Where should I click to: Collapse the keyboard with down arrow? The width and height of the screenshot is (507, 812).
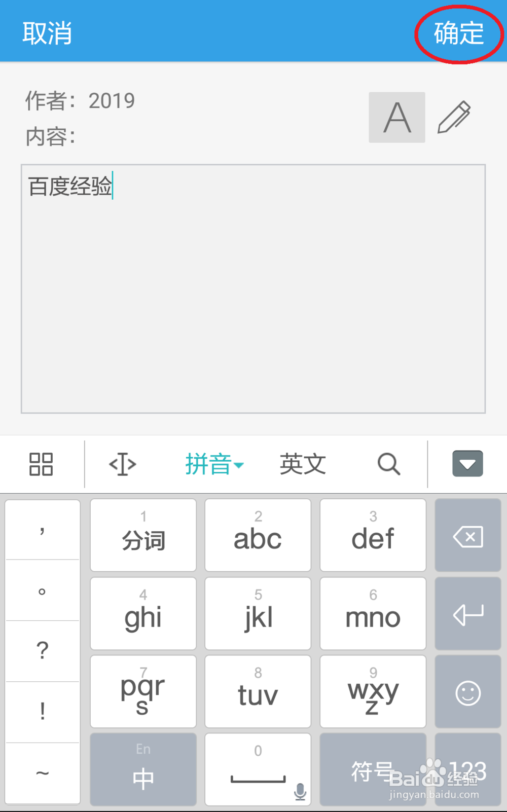tap(467, 464)
